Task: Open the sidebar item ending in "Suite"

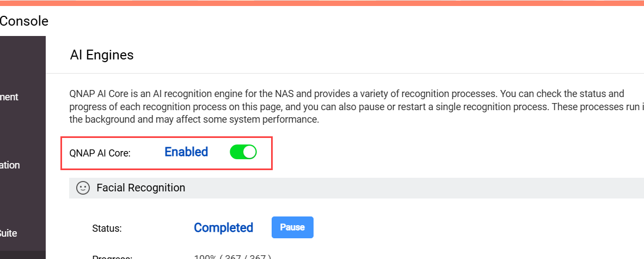Action: 8,233
